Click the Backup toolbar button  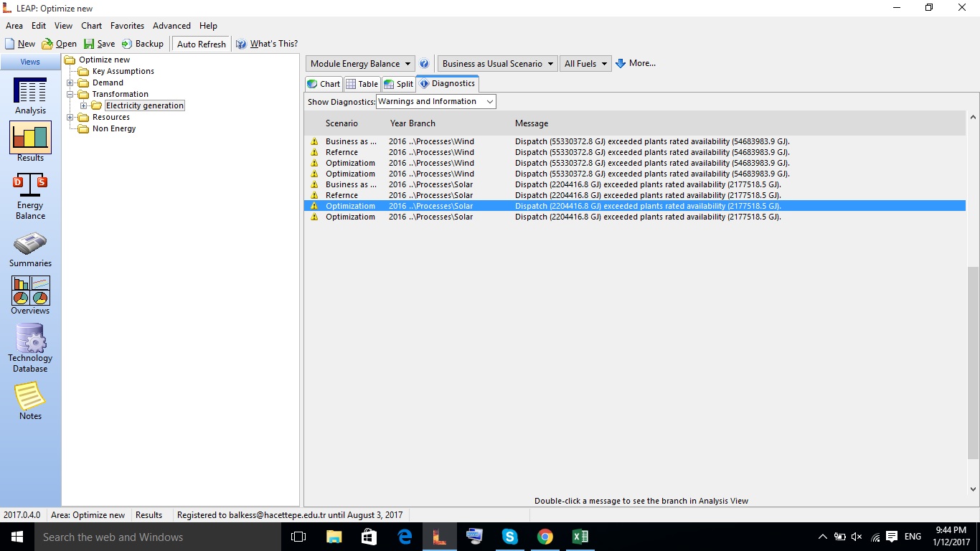[x=143, y=44]
